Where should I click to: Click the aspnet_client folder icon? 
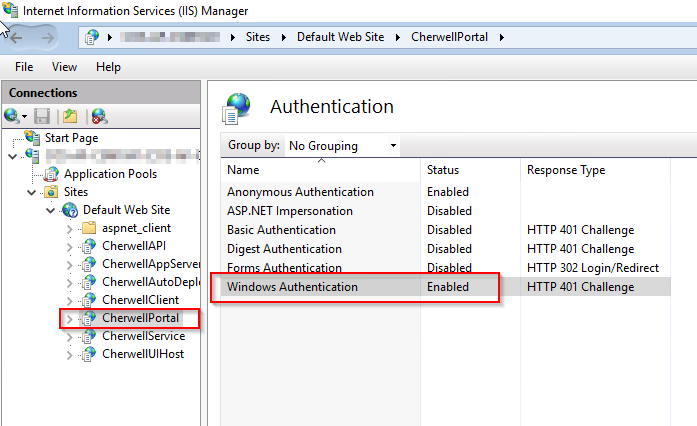coord(88,228)
